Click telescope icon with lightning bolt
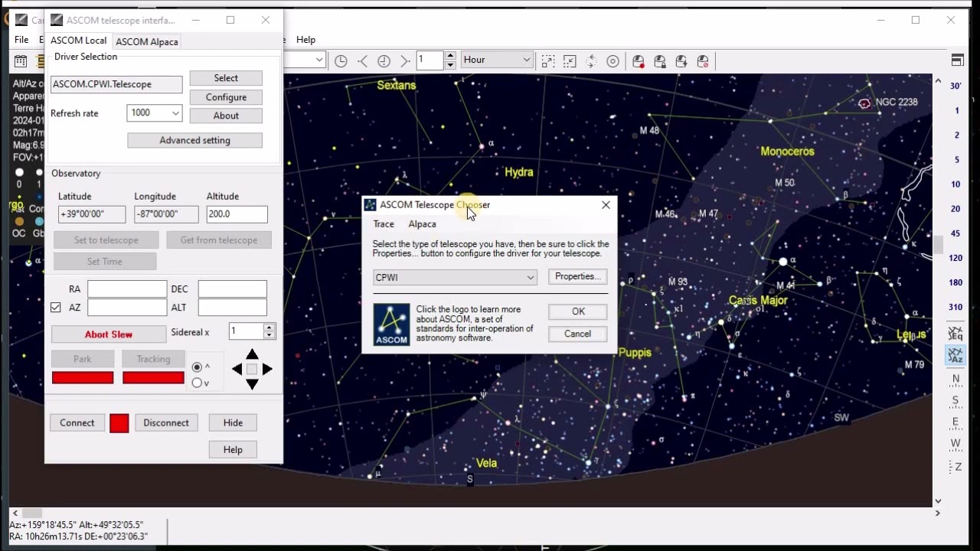This screenshot has height=551, width=980. point(681,61)
